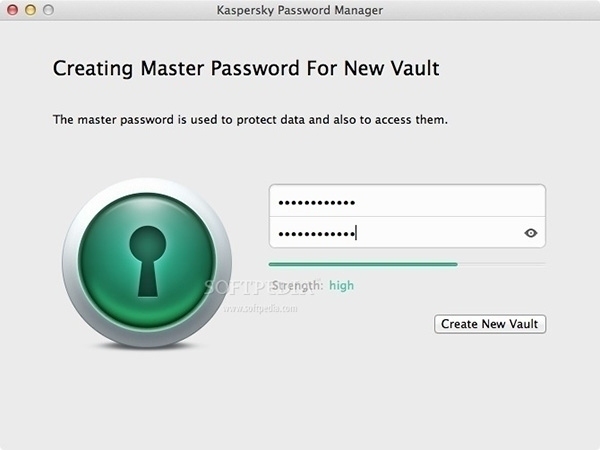600x450 pixels.
Task: Click the SOFTPEDIA watermark logo
Action: [259, 287]
